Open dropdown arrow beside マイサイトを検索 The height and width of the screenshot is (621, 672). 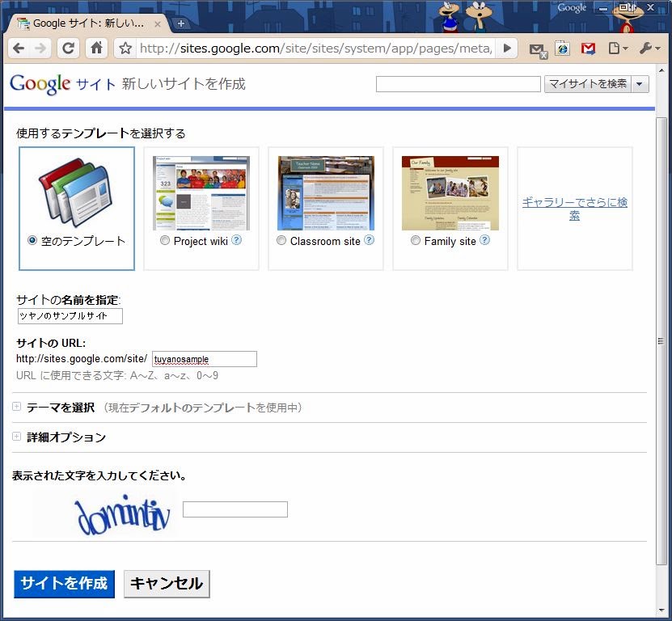point(640,84)
